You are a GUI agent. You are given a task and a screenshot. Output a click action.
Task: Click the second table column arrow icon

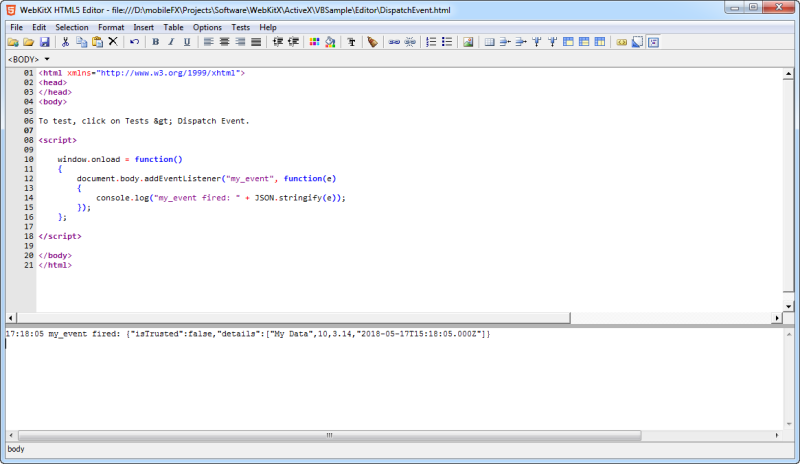(553, 42)
